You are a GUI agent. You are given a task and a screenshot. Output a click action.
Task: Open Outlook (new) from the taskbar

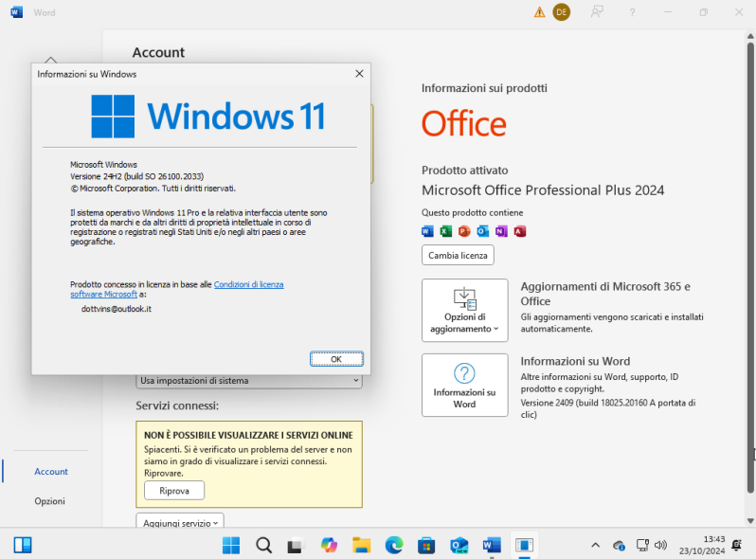(x=459, y=545)
